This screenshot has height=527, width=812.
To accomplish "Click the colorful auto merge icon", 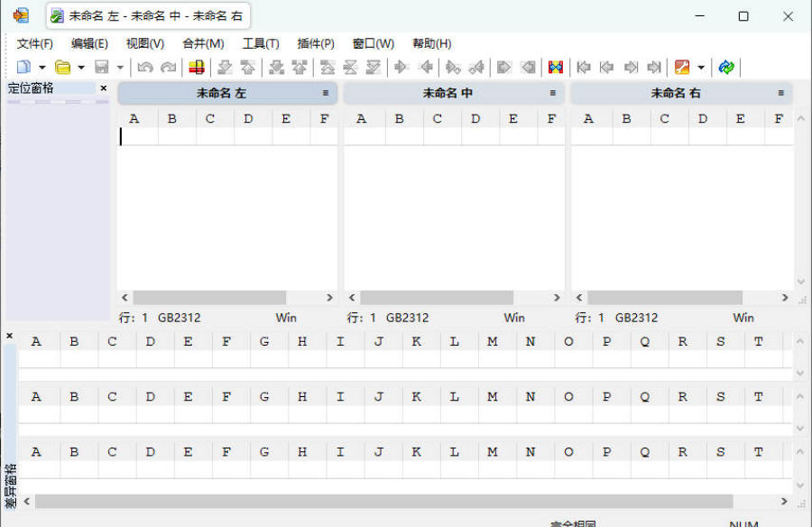I will (x=556, y=68).
